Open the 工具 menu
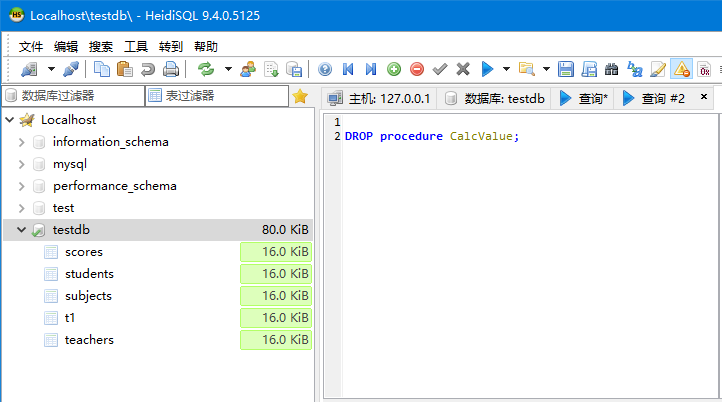This screenshot has width=722, height=402. click(x=136, y=47)
